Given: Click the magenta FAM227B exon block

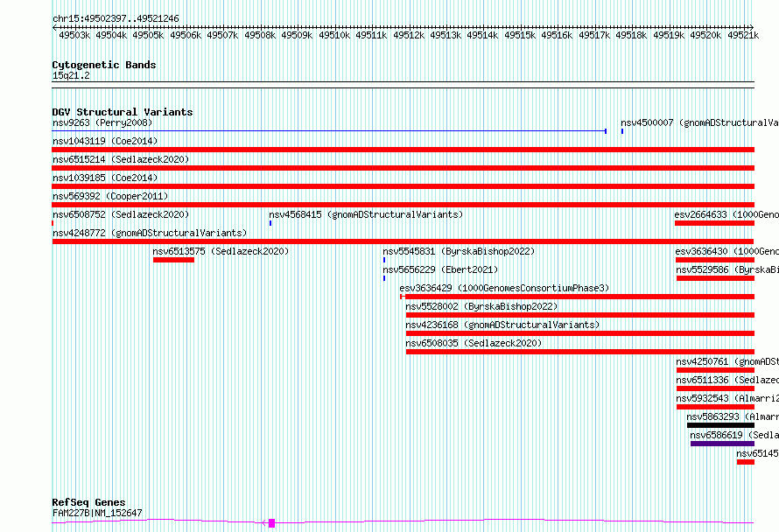Looking at the screenshot, I should 271,523.
